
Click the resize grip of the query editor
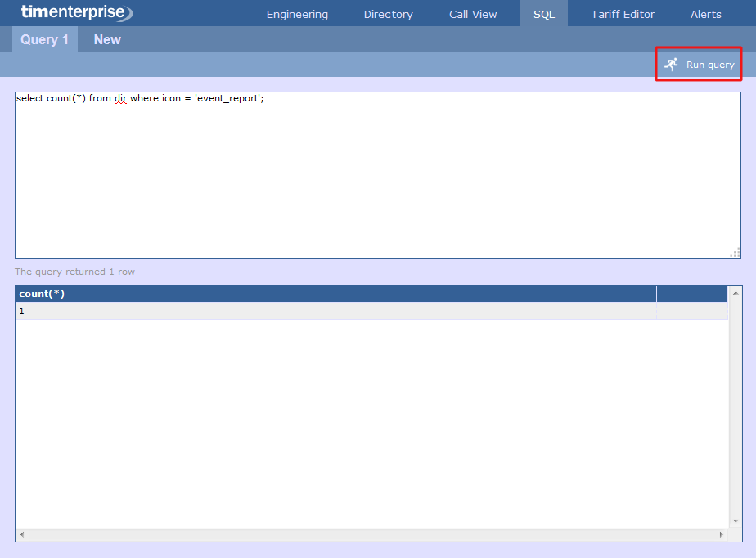pos(736,251)
